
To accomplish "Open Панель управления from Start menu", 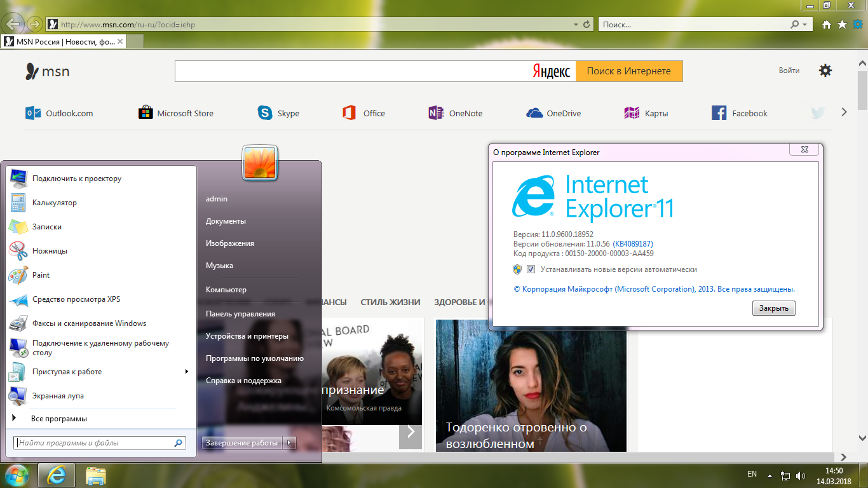I will click(240, 314).
